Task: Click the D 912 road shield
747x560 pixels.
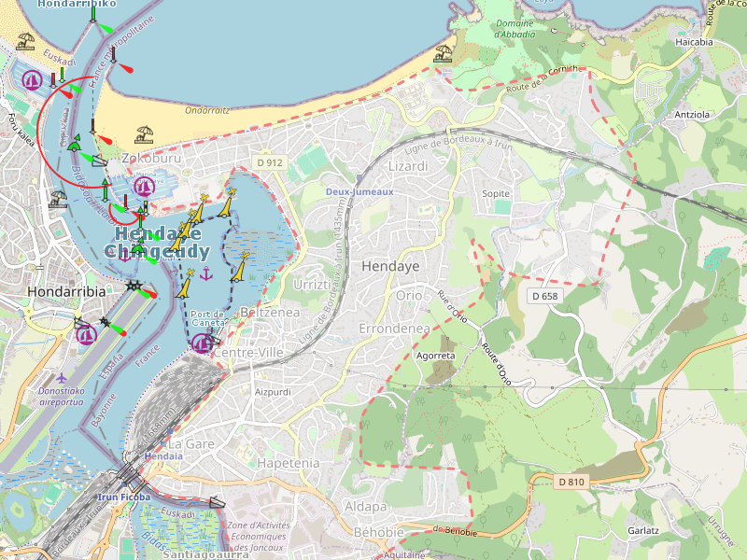Action: 269,162
